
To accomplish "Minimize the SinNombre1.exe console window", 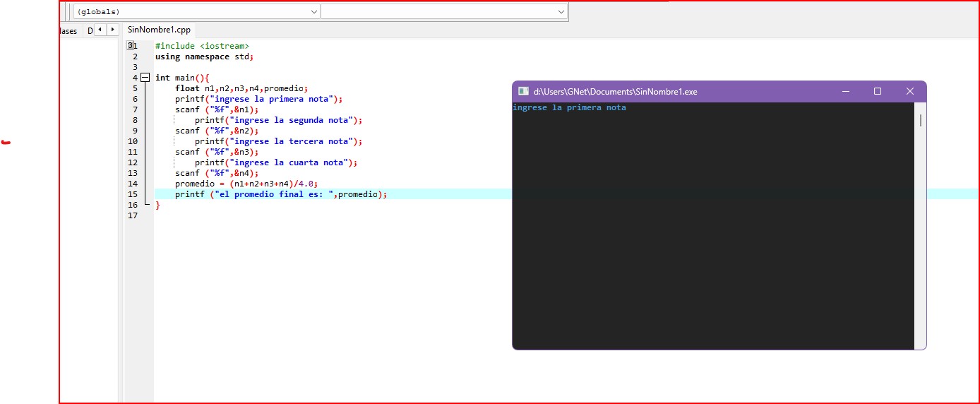I will pos(845,91).
